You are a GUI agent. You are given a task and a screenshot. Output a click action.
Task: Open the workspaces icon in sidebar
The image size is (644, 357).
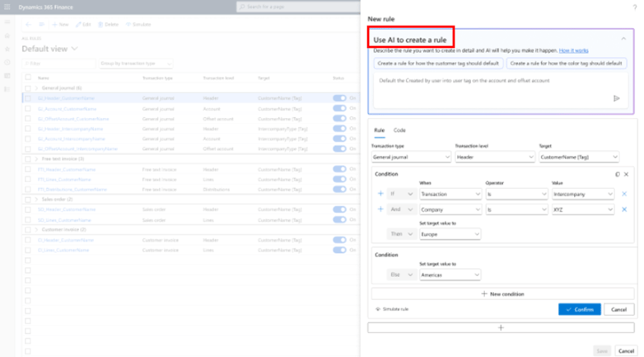7,76
